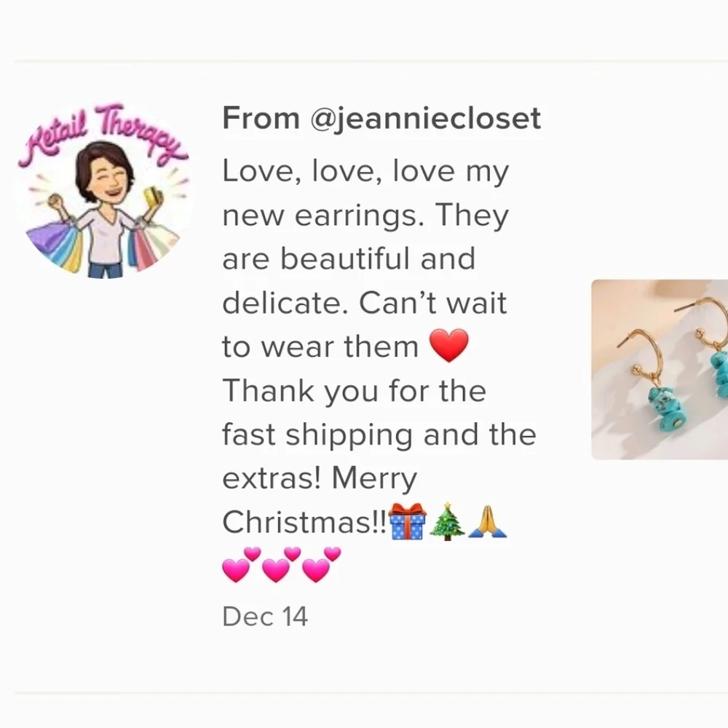
Task: Click the last pink double-heart emoji
Action: pos(321,565)
